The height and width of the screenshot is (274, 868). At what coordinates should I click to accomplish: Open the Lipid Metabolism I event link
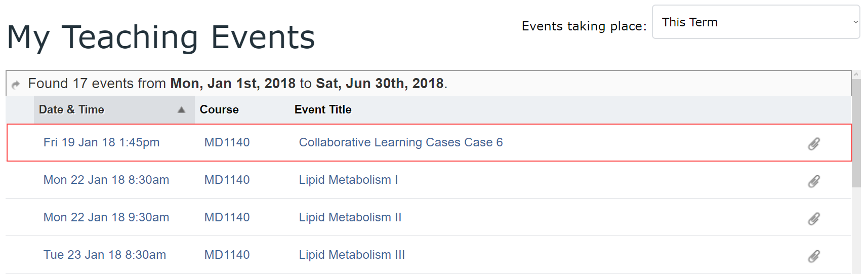(x=348, y=180)
